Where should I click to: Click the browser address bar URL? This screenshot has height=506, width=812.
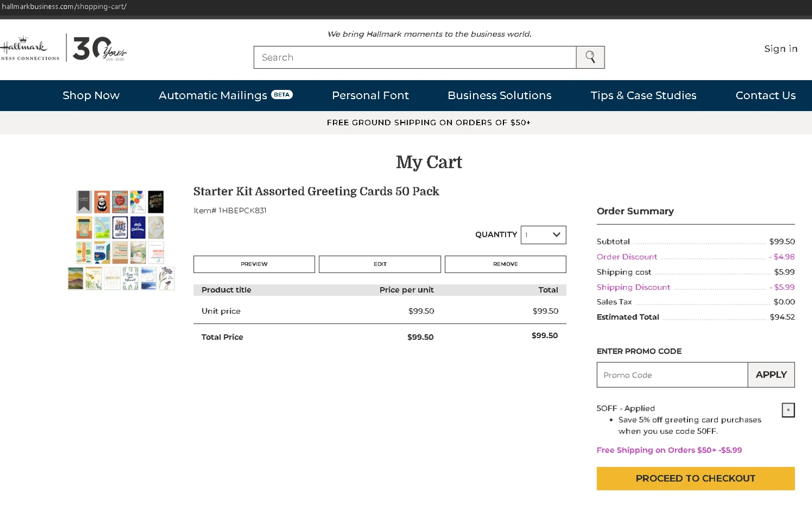(64, 7)
